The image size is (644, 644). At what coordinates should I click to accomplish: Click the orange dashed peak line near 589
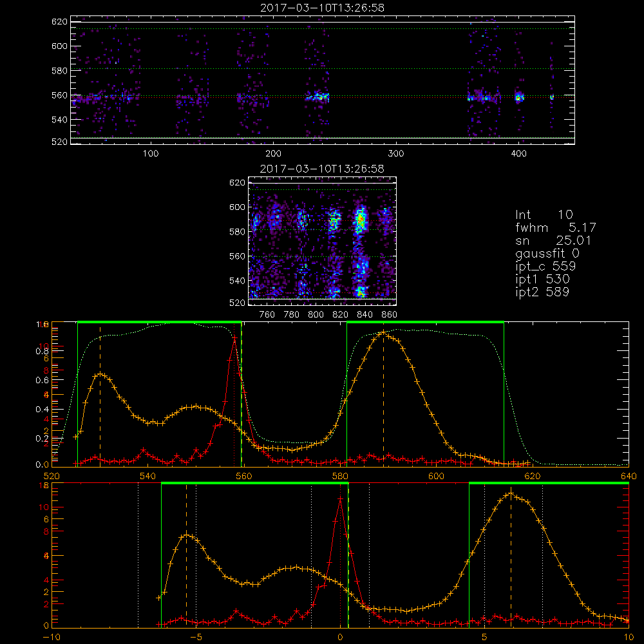click(x=384, y=394)
